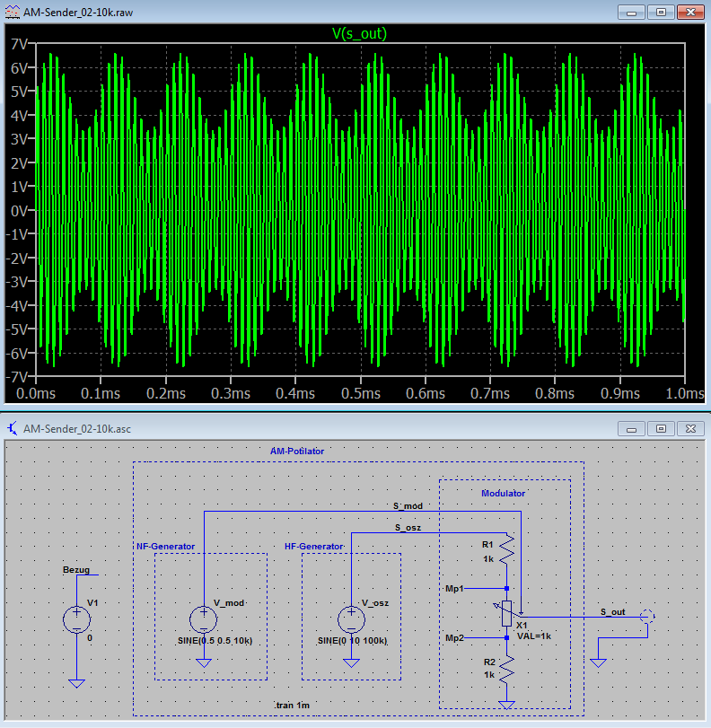Image resolution: width=711 pixels, height=728 pixels.
Task: Select the V_mod voltage source symbol
Action: (x=204, y=619)
